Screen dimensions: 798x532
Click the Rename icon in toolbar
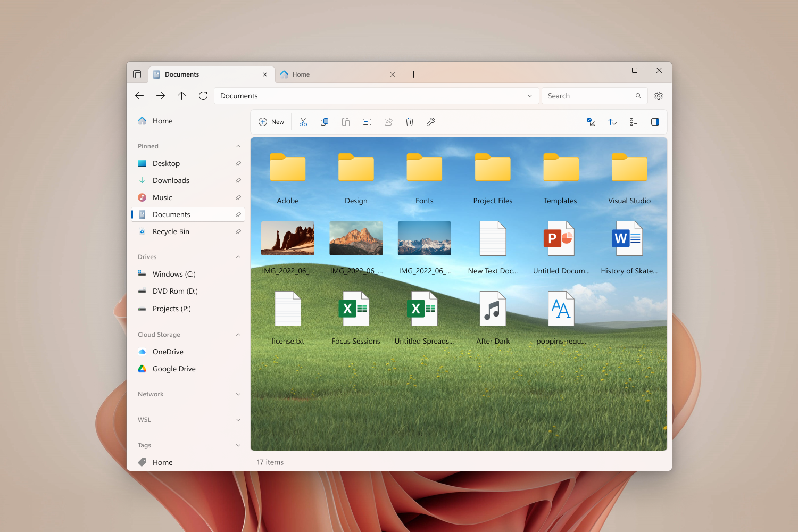367,121
